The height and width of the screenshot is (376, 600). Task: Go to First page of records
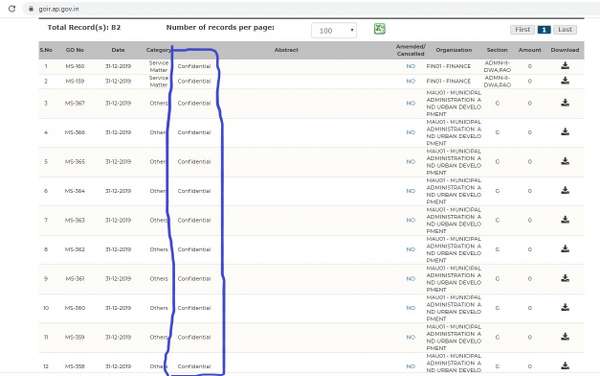[522, 29]
